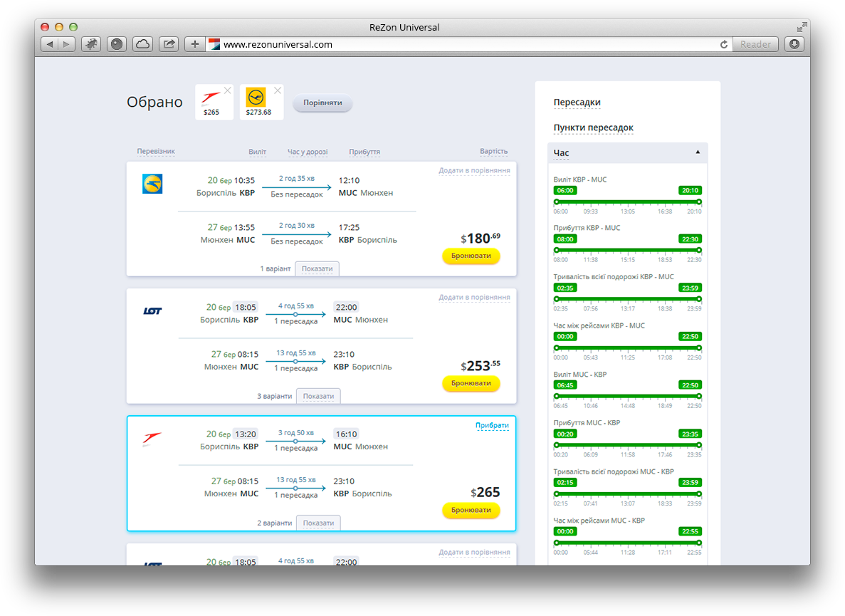Screen dimensions: 845x616
Task: Click the Виліт KBP - MUC left slider handle
Action: [557, 202]
